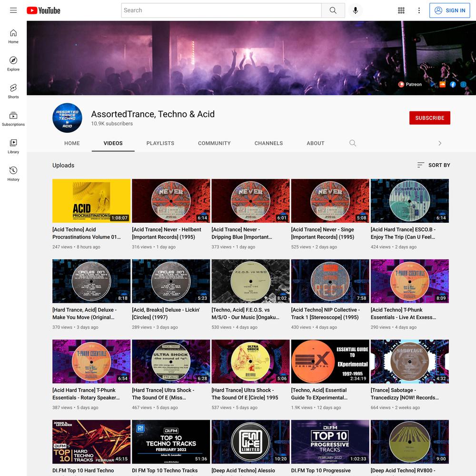This screenshot has height=476, width=476.
Task: Play the Essential Guide to EXperimental thumbnail
Action: [330, 361]
